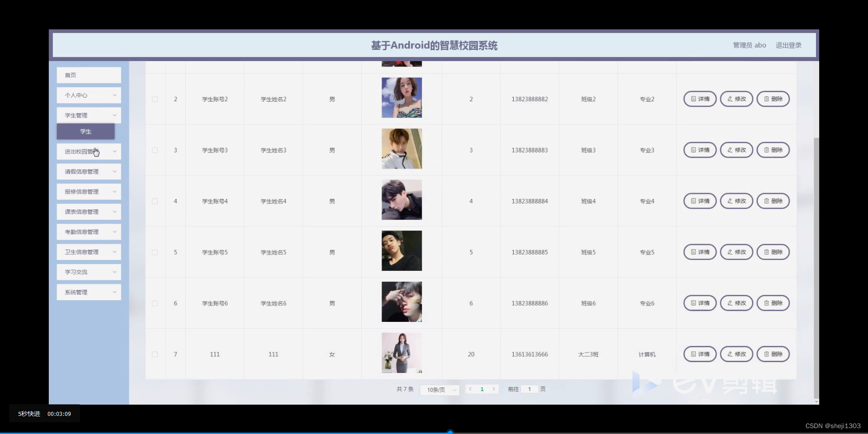Check the row checkbox for 学生账号5
The height and width of the screenshot is (434, 868).
[155, 252]
